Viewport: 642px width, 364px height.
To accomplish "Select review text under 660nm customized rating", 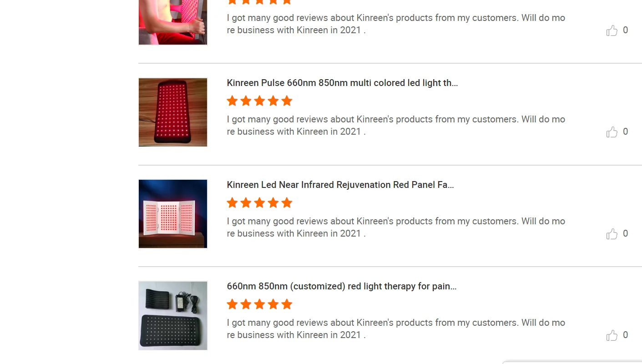I will click(396, 329).
